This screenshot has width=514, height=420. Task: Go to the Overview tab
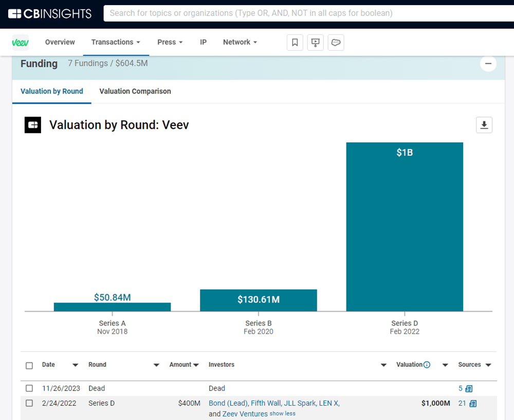click(x=60, y=42)
